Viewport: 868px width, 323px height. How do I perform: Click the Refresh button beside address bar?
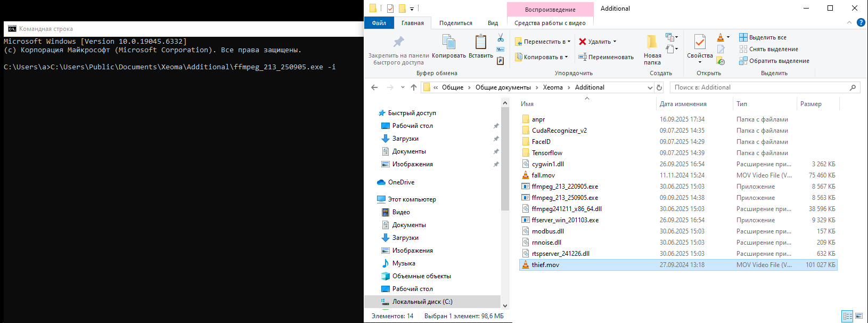pyautogui.click(x=659, y=87)
